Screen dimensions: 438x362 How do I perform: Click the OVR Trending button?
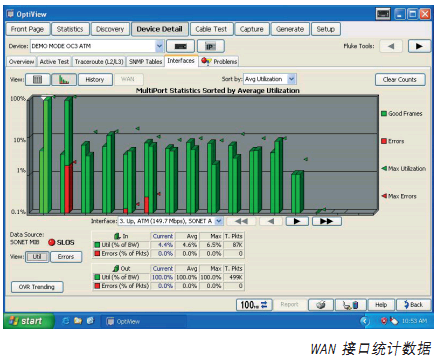(37, 287)
